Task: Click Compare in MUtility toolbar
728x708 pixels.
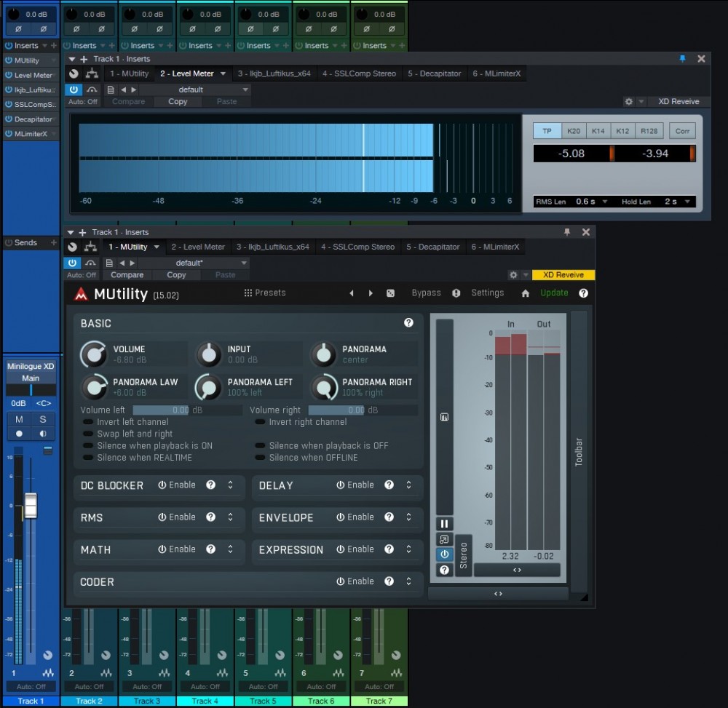Action: click(127, 275)
